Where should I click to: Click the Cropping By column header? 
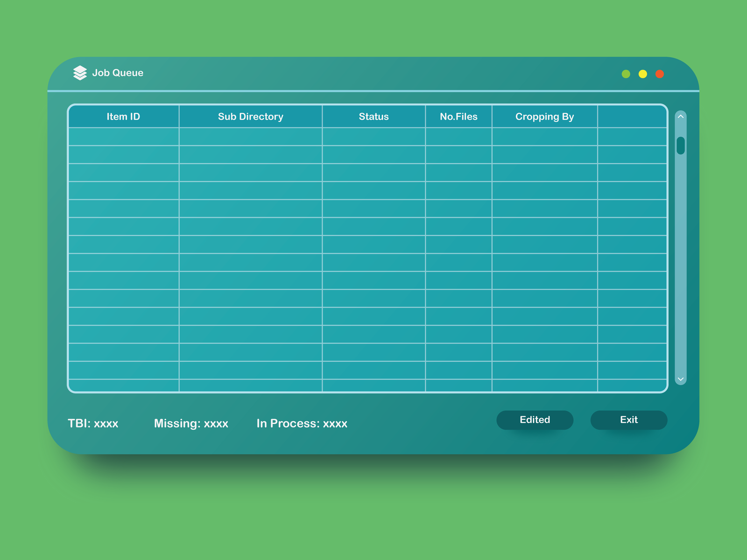point(545,117)
